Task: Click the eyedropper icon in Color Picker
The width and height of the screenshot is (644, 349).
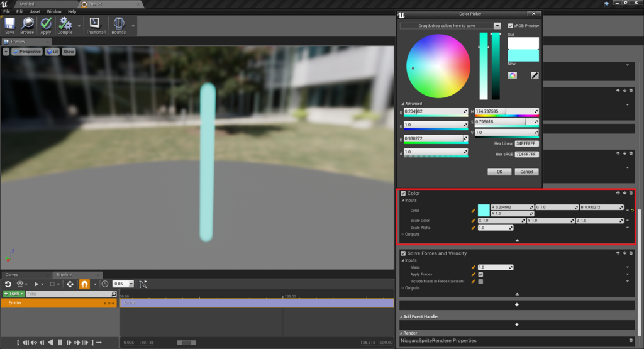Action: tap(535, 75)
